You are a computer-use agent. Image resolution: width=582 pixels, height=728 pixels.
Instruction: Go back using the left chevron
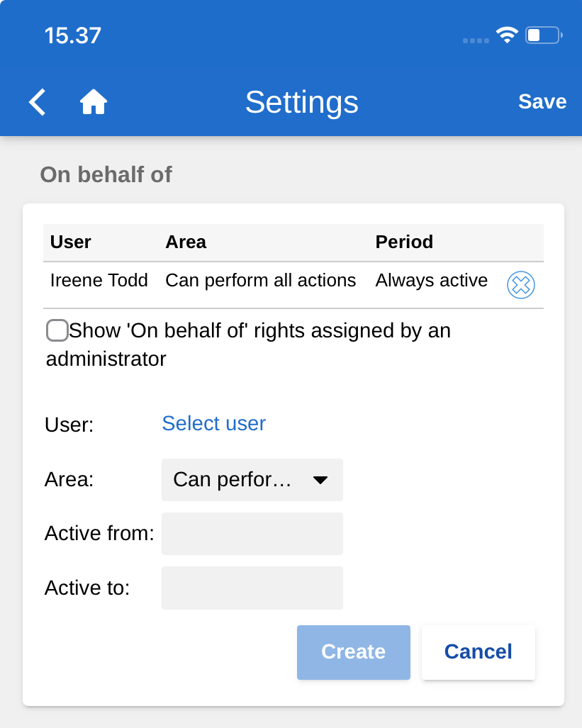click(38, 102)
